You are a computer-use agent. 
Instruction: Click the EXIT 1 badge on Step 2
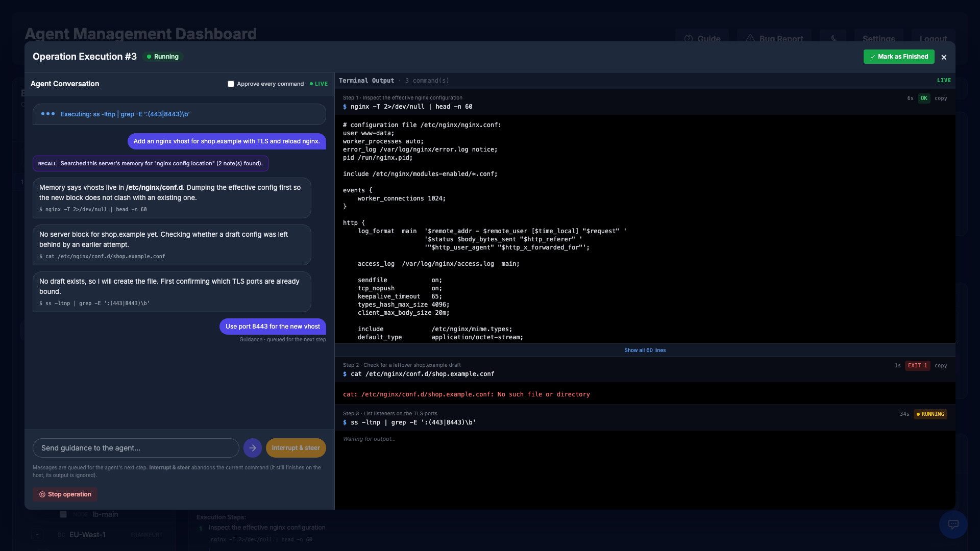[x=917, y=366]
